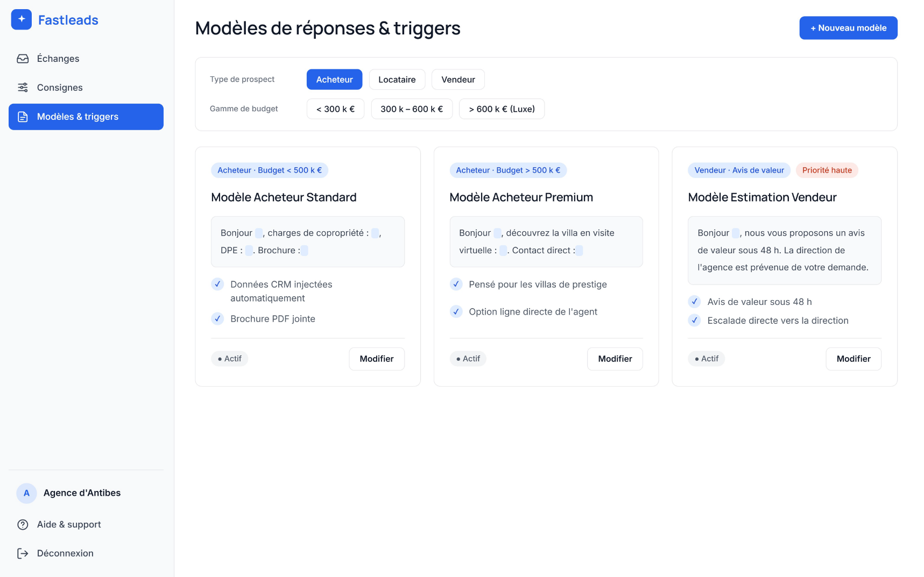Modify the Modèle Estimation Vendeur card

pyautogui.click(x=854, y=359)
